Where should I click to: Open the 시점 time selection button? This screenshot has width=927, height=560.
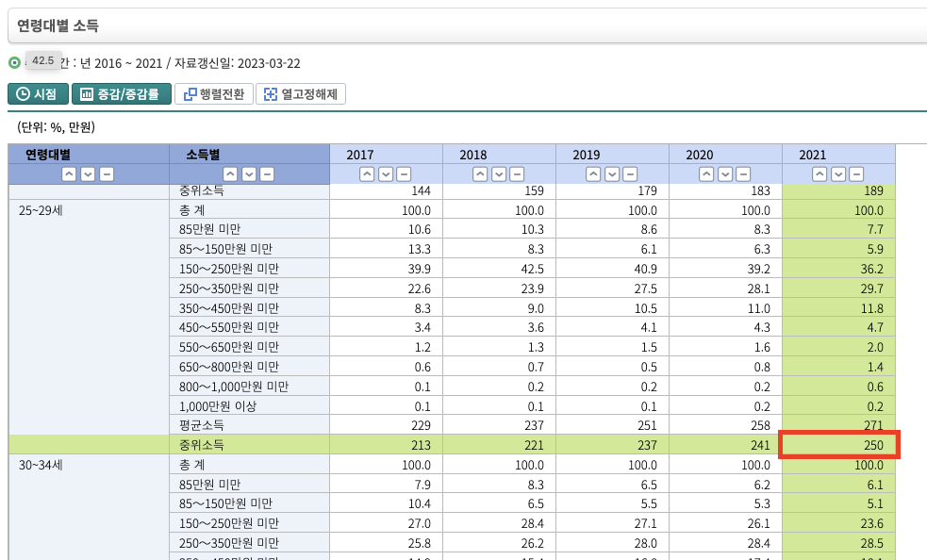(x=38, y=94)
